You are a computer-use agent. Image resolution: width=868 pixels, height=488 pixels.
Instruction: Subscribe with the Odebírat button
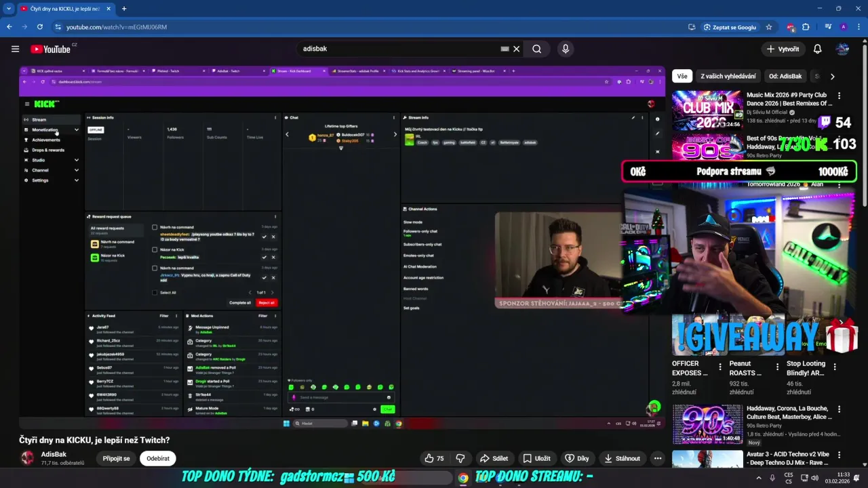158,458
